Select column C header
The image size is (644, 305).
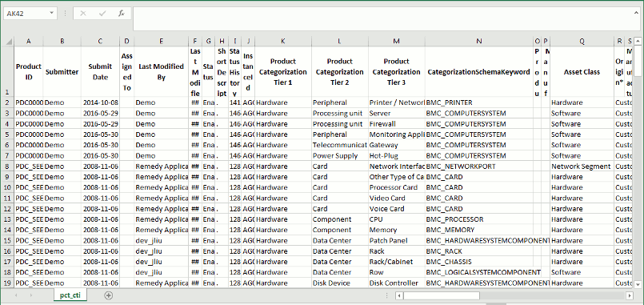[100, 41]
